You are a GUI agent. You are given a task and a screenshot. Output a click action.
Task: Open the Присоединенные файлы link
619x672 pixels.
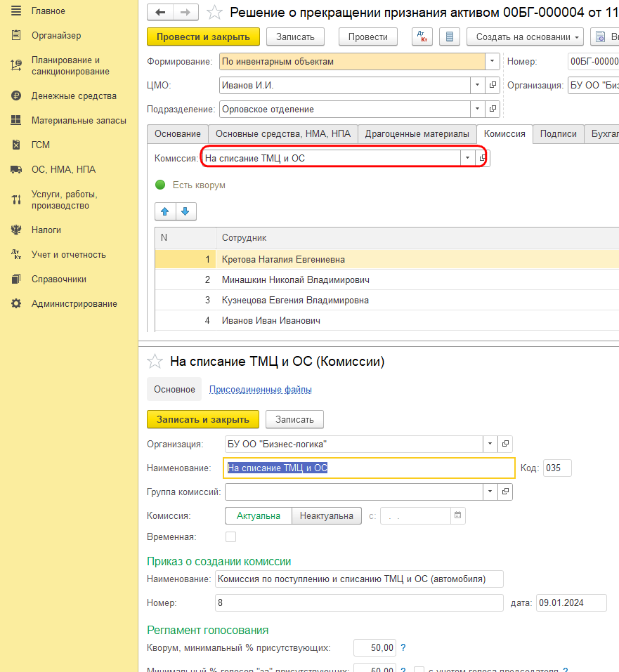(x=261, y=389)
